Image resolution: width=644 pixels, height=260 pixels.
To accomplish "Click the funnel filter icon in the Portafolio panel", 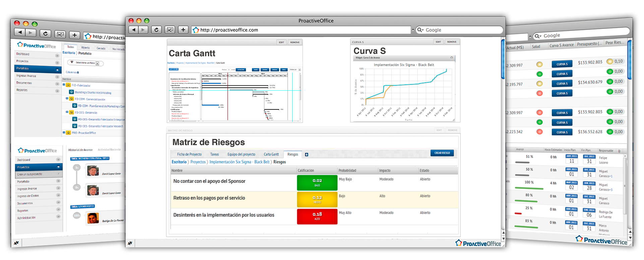I will [72, 62].
